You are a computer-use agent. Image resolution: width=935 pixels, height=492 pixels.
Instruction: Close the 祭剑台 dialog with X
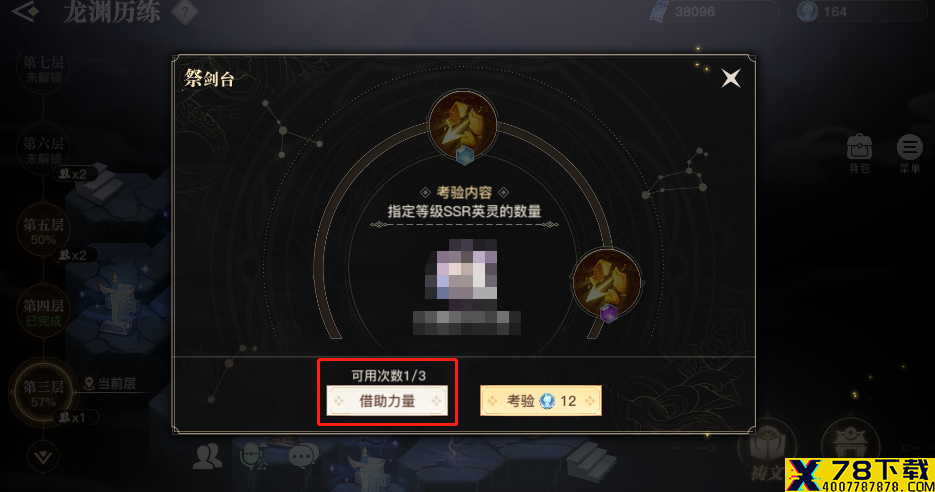730,78
